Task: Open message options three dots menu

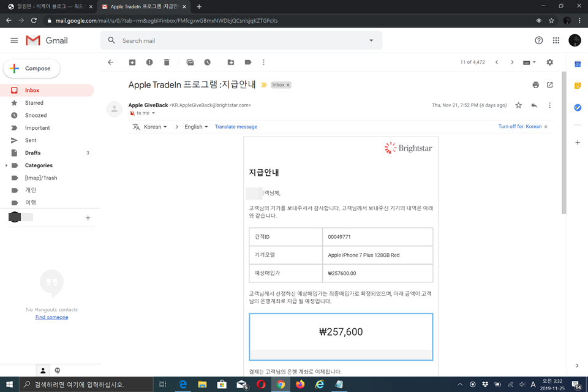Action: [x=550, y=105]
